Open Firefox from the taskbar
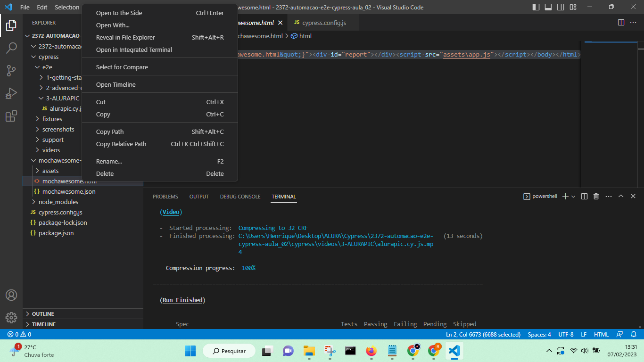644x362 pixels. coord(372,351)
